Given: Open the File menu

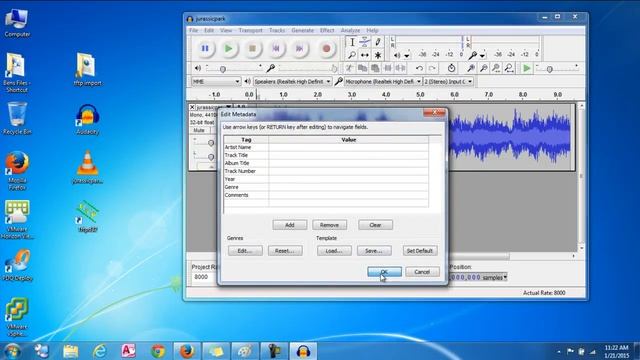Looking at the screenshot, I should tap(193, 31).
